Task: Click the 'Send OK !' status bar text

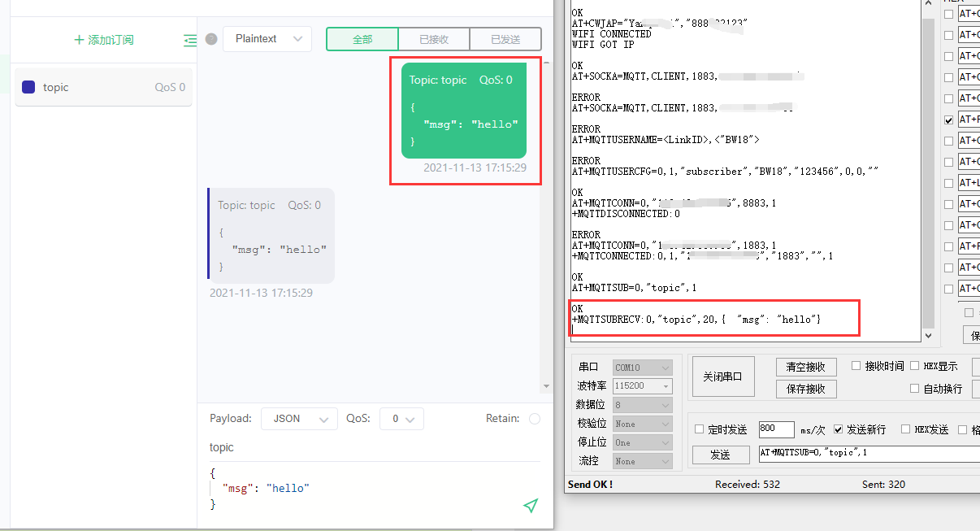Action: coord(590,485)
